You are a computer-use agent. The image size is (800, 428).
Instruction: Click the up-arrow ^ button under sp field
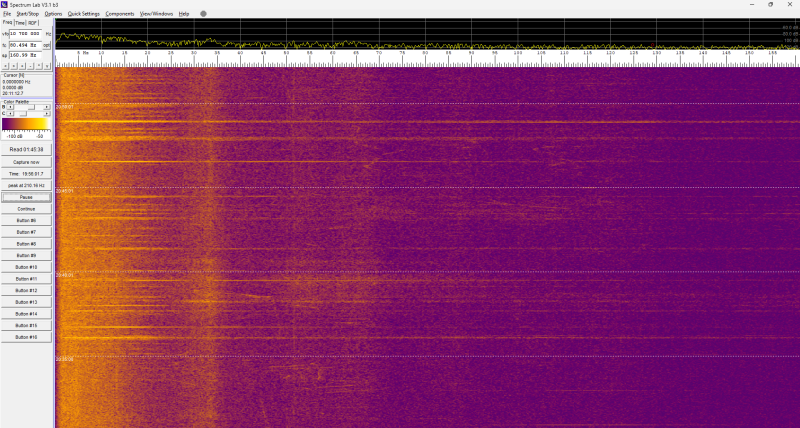click(39, 66)
